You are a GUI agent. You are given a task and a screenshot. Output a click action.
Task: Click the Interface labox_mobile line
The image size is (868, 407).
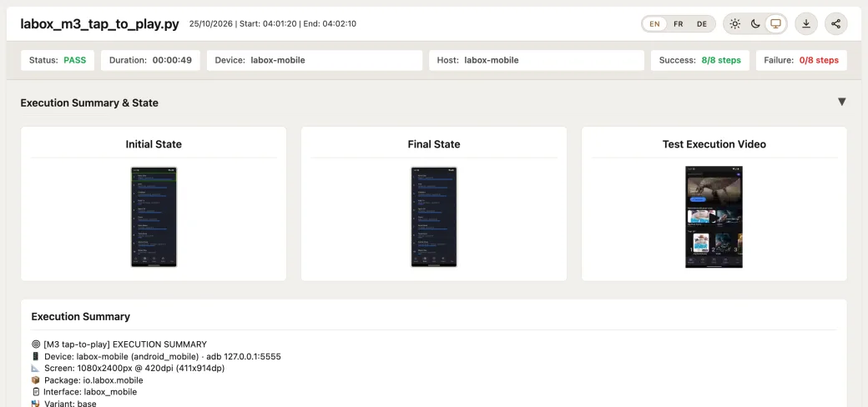click(84, 392)
